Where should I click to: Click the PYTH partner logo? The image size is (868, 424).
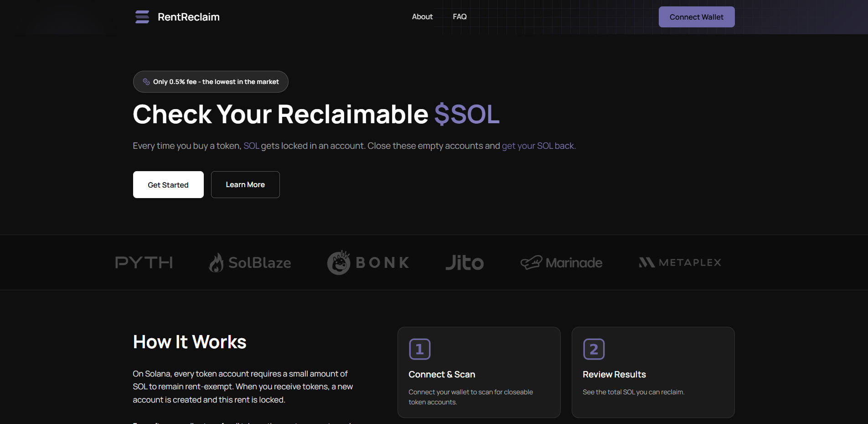coord(144,262)
